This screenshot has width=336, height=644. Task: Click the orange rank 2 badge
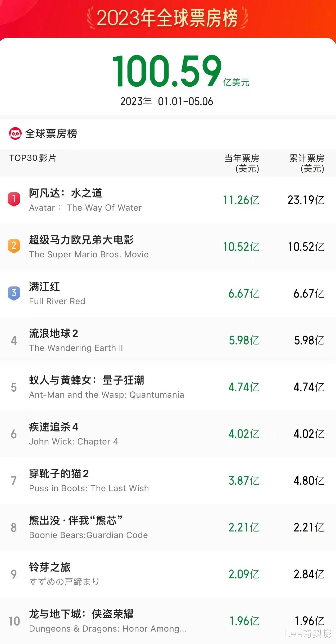point(14,246)
